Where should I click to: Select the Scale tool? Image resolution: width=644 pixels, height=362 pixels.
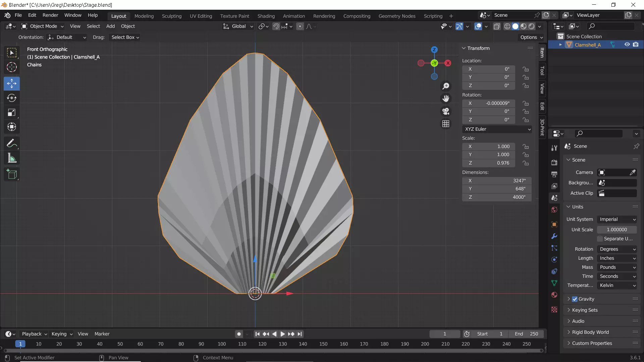pos(12,113)
